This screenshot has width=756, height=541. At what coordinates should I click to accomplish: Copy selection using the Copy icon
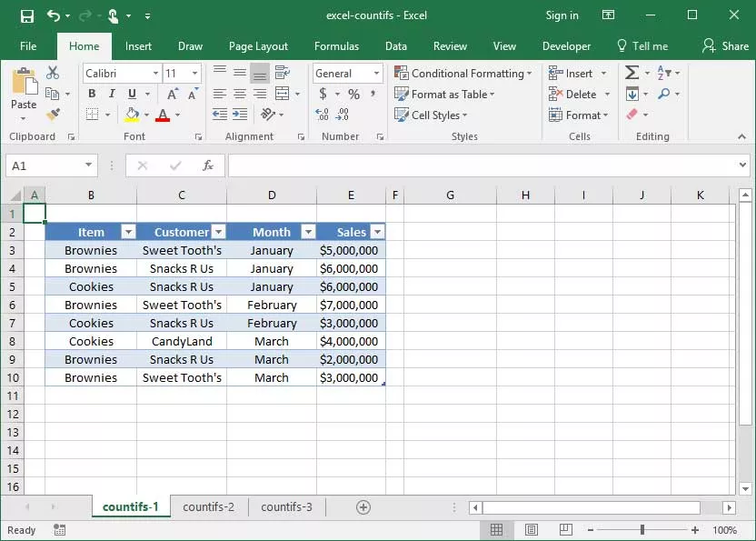[x=52, y=94]
